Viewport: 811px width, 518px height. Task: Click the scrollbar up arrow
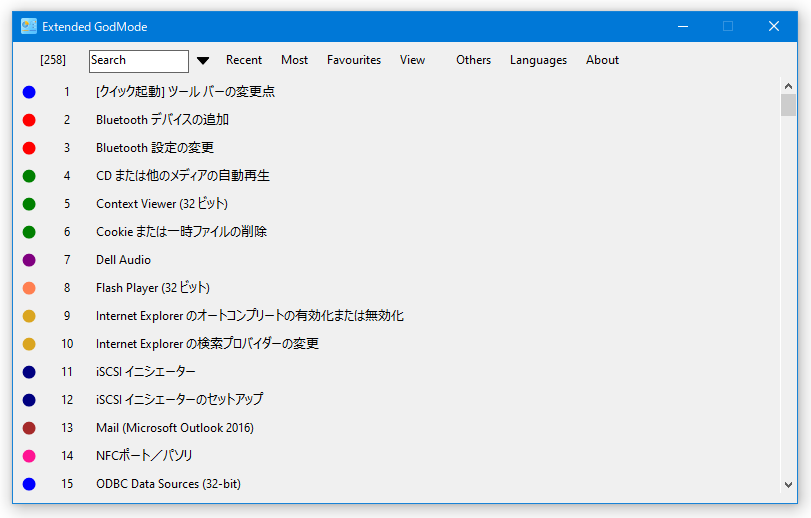click(788, 86)
